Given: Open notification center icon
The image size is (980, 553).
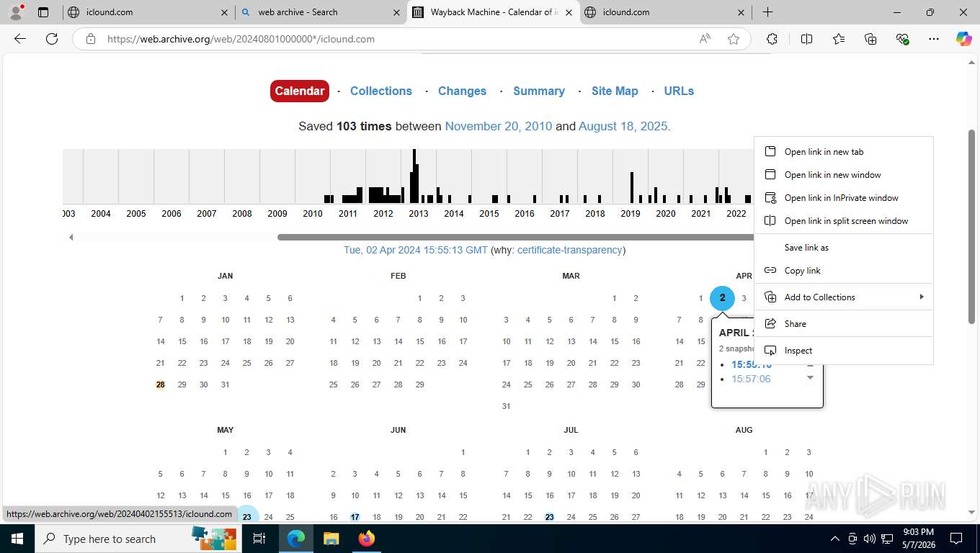Looking at the screenshot, I should pos(956,539).
